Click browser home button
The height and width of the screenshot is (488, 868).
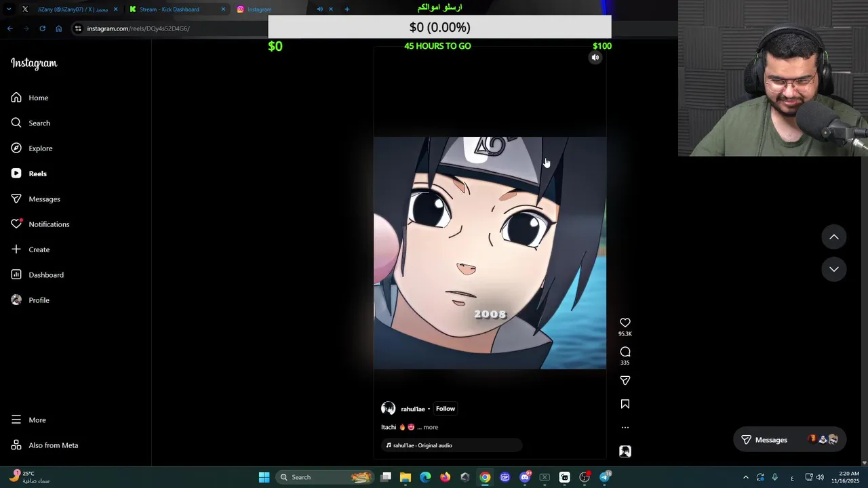[59, 28]
